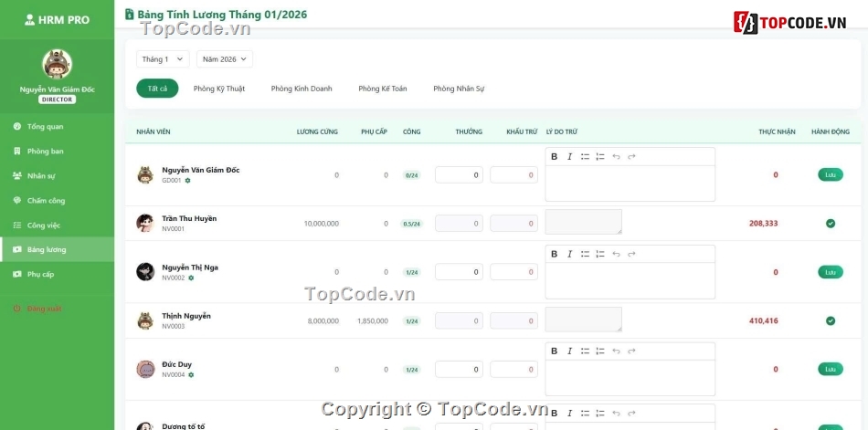868x430 pixels.
Task: Click redo icon in Nguyễn Văn Giám Đốc row
Action: pos(631,157)
